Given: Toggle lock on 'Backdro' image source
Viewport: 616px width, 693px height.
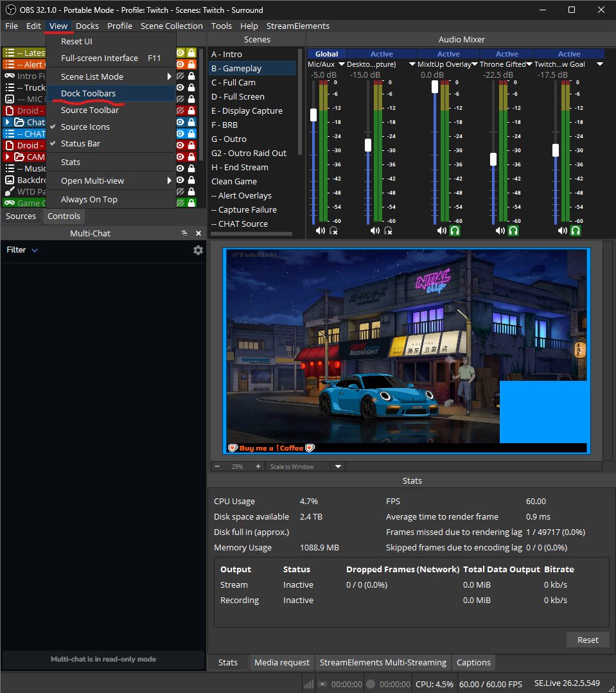Looking at the screenshot, I should tap(191, 180).
